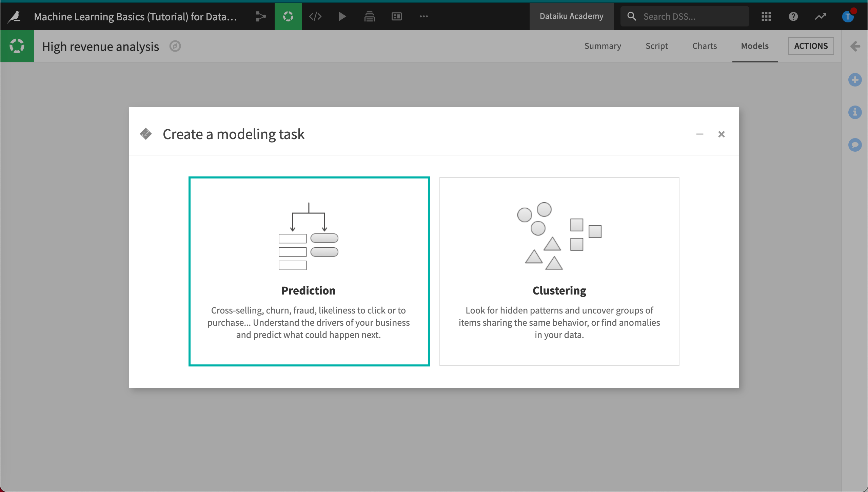Screen dimensions: 868x492
Task: Close the modeling task dialog
Action: click(722, 134)
